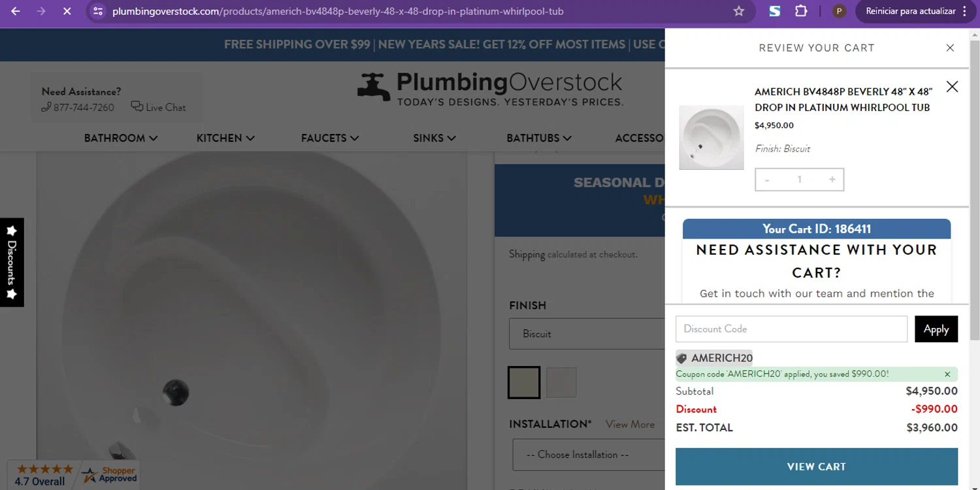Select the Biscuit color swatch

pos(524,383)
